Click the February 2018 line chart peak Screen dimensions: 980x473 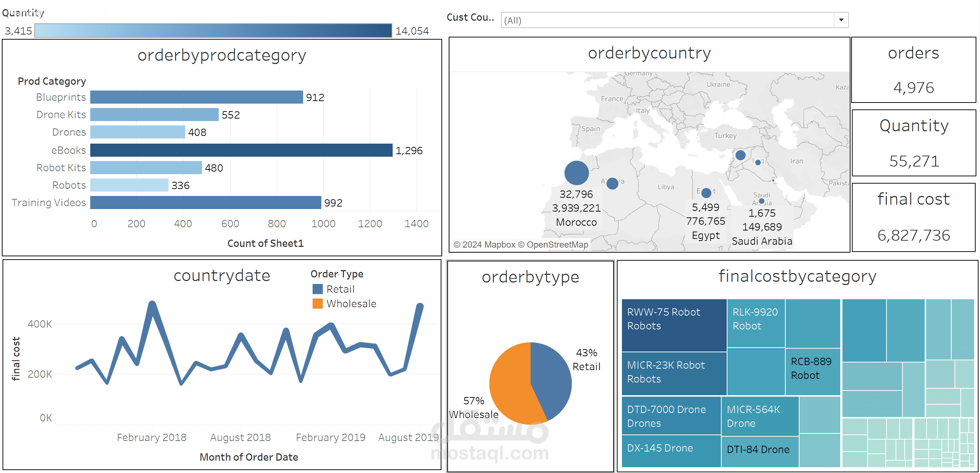[x=152, y=304]
